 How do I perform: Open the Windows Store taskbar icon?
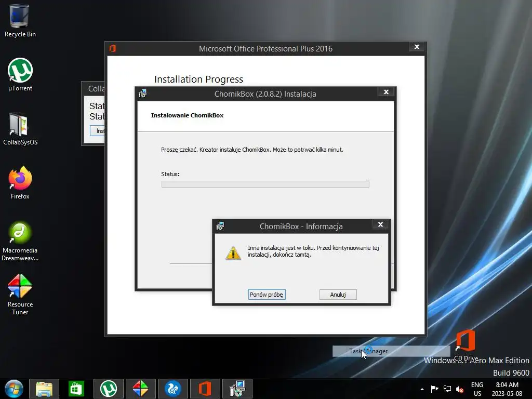click(x=76, y=389)
